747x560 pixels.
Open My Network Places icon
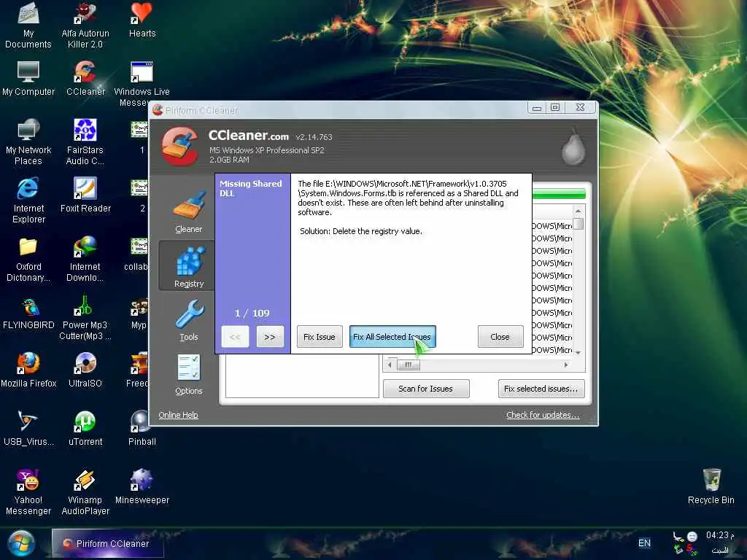[28, 142]
